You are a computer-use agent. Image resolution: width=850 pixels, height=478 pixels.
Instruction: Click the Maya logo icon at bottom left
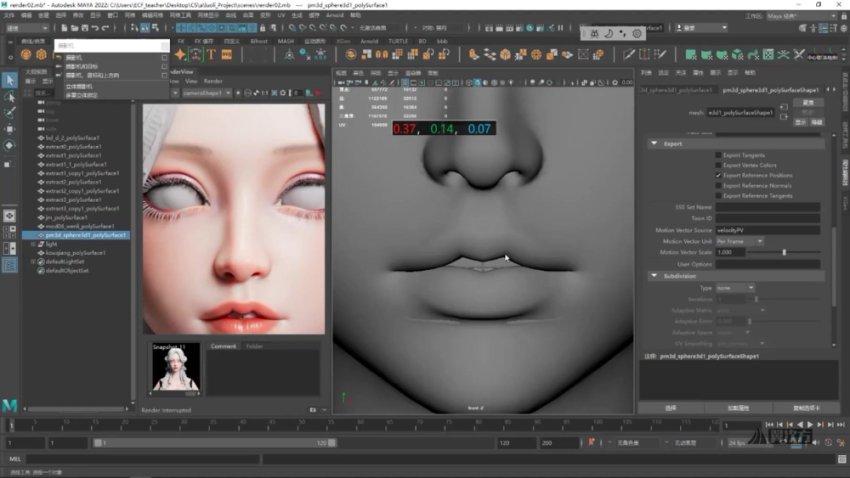pyautogui.click(x=8, y=404)
